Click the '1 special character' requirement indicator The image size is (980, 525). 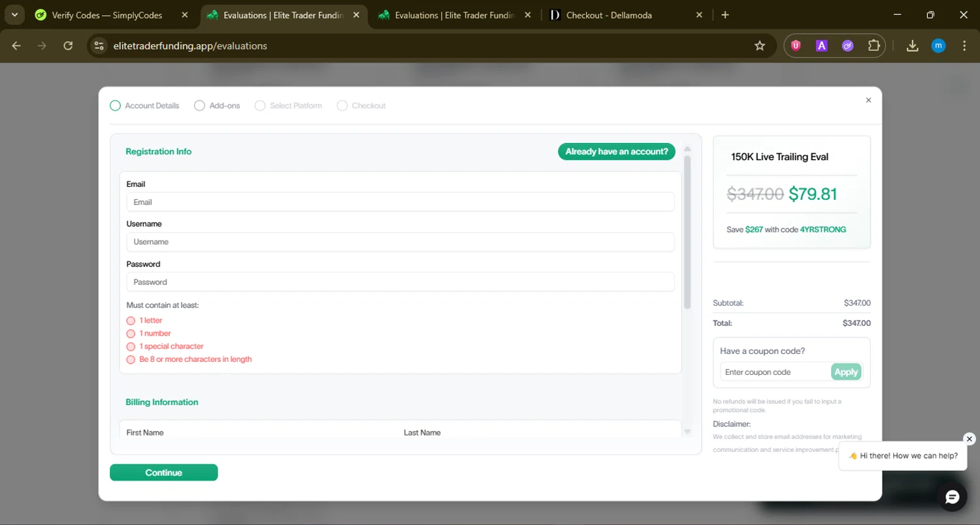[x=131, y=347]
